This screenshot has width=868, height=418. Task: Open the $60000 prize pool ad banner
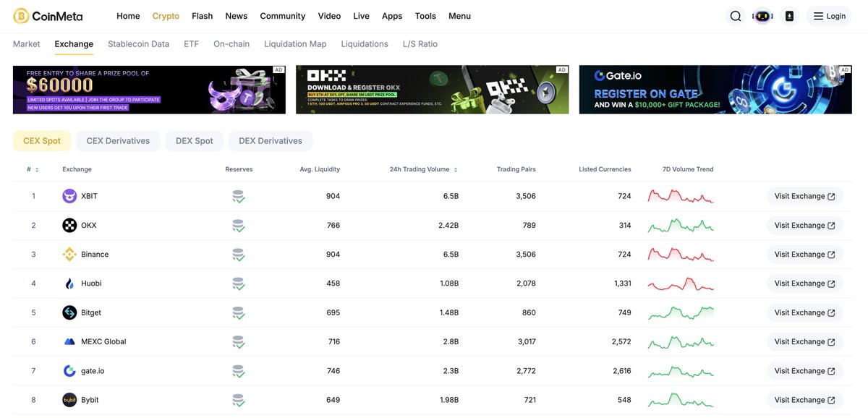(149, 90)
